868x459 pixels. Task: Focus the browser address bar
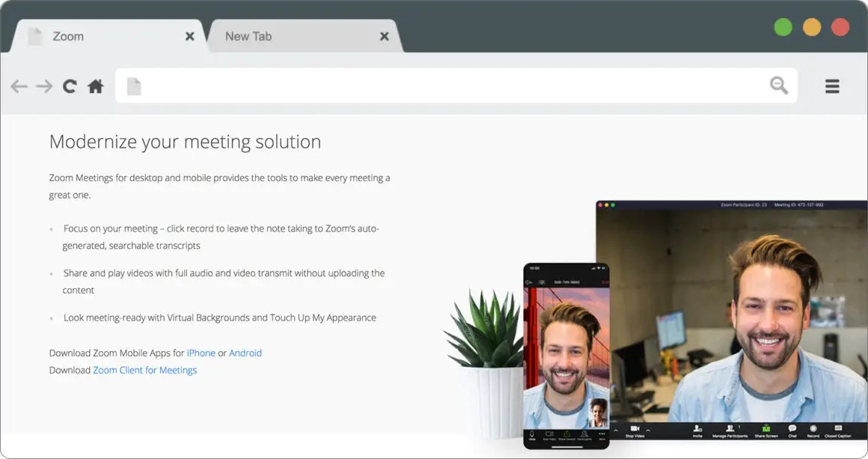point(456,86)
